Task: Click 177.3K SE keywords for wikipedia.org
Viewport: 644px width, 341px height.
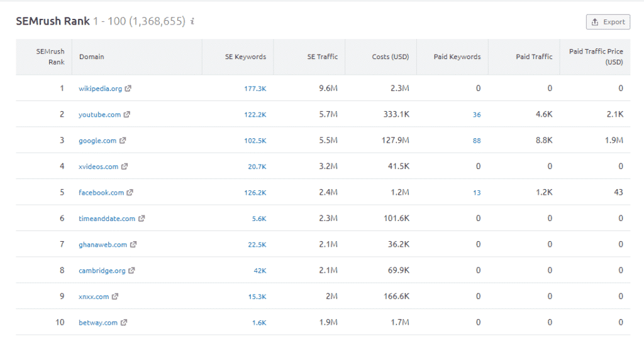Action: (255, 89)
